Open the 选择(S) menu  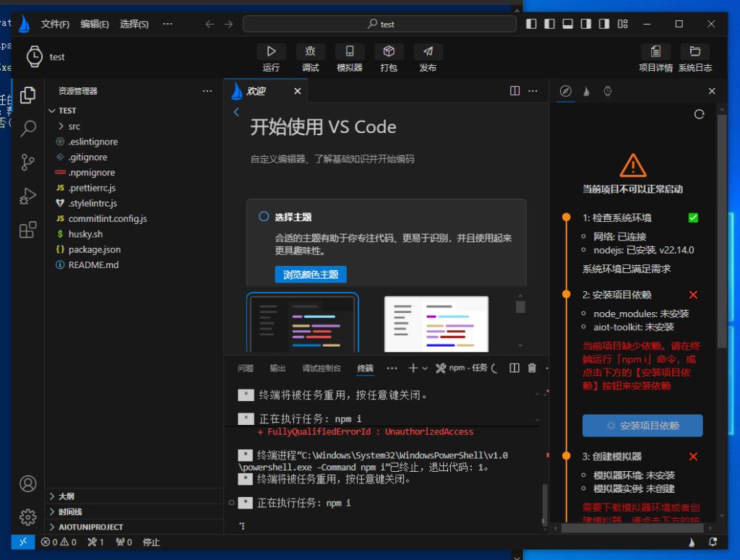coord(134,24)
